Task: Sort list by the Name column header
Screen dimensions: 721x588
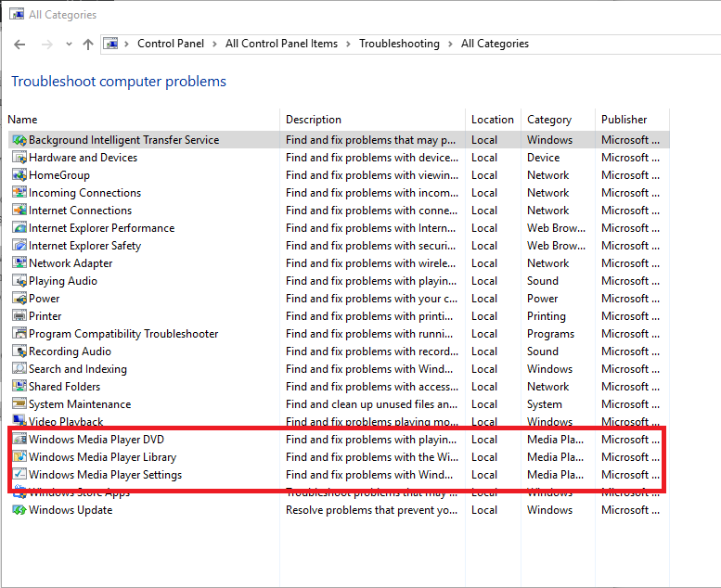Action: pos(23,120)
